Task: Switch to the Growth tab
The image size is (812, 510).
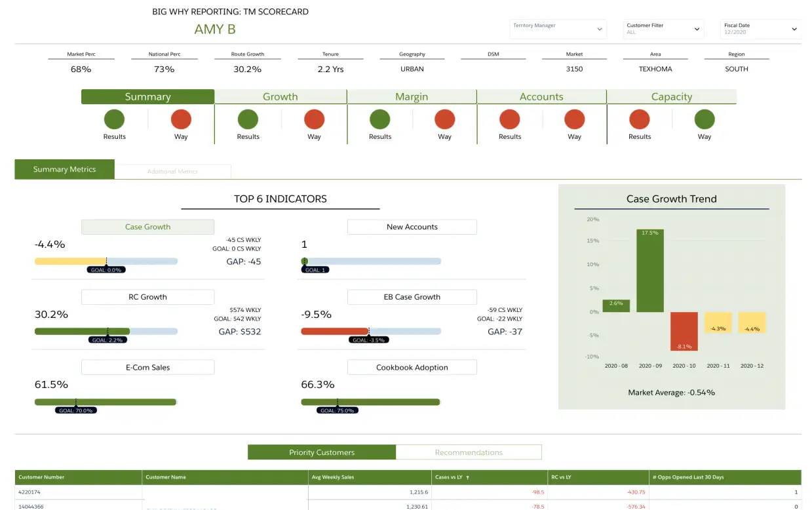Action: (280, 96)
